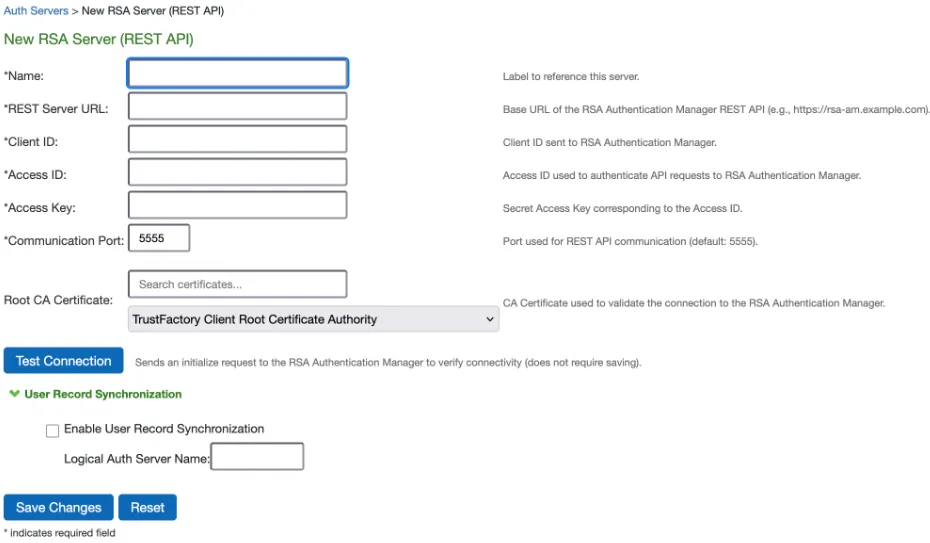Click the '*Communication Port:' label
Screen dimensions: 930x543
(64, 241)
